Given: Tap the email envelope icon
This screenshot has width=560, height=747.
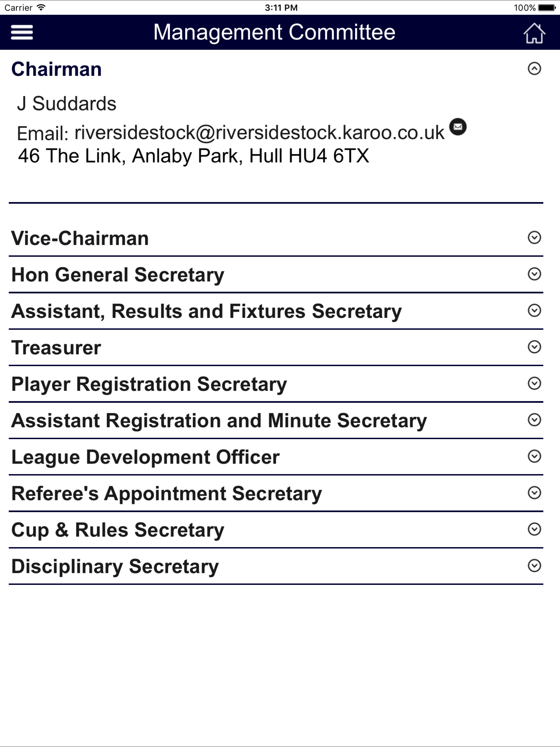Looking at the screenshot, I should [458, 127].
